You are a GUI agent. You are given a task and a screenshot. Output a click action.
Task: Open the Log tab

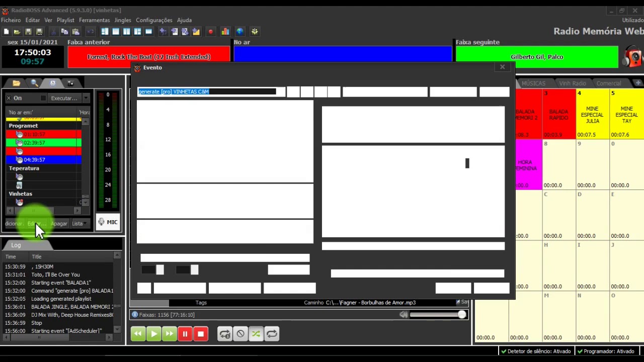(16, 245)
